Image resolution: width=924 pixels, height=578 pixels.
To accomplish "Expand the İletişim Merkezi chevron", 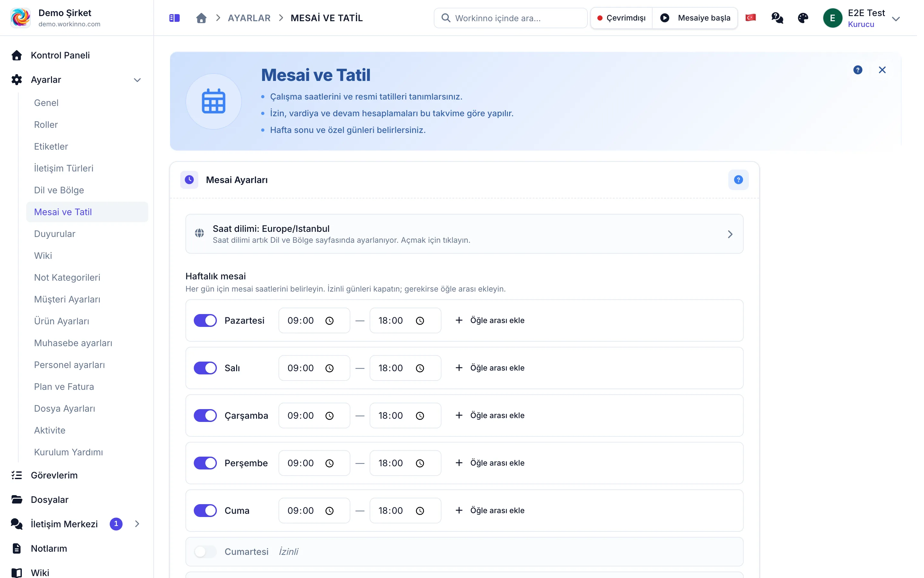I will (137, 524).
